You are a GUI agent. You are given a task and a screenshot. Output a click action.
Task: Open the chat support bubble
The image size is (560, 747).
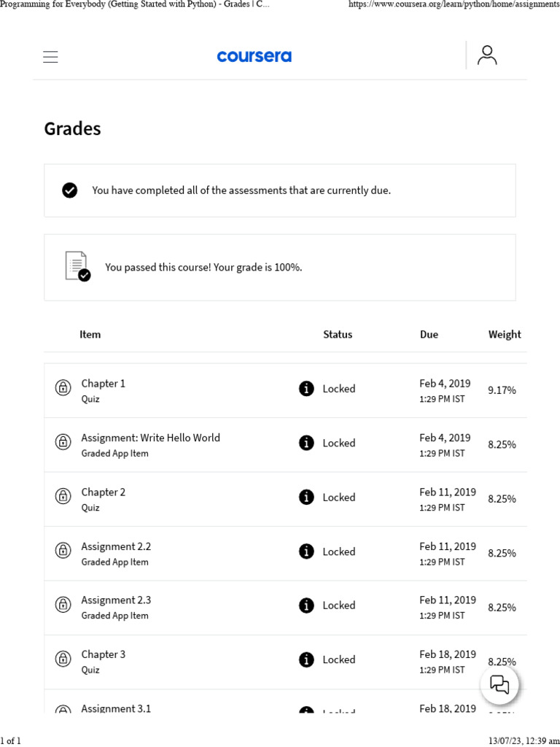499,684
